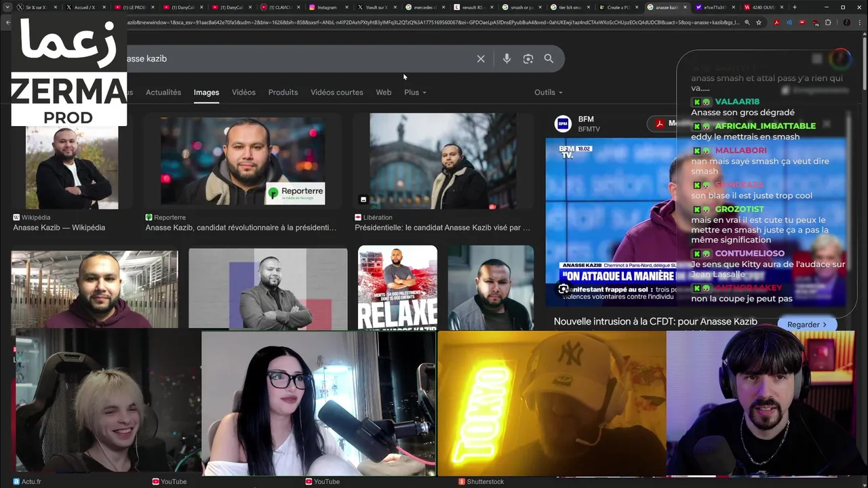The height and width of the screenshot is (488, 868).
Task: Click chat username VALAAR18
Action: click(x=737, y=102)
